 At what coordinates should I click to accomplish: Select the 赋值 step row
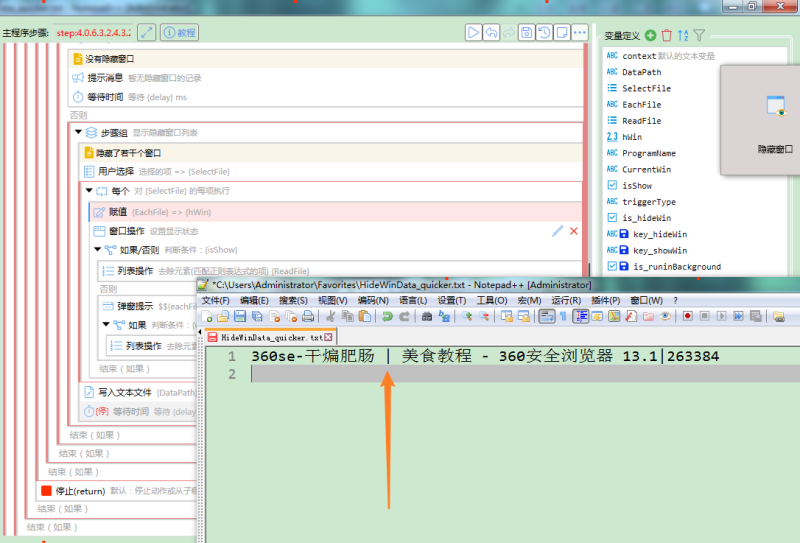coord(336,212)
